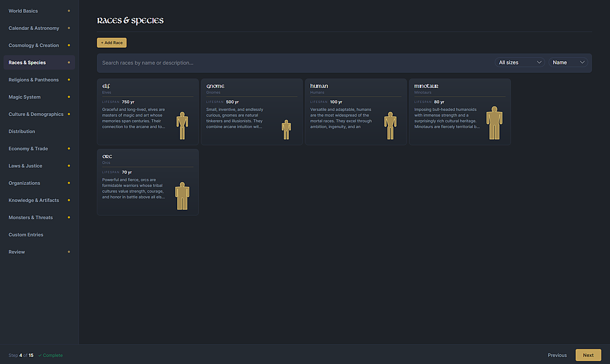Open Organizations section
The width and height of the screenshot is (610, 364).
point(39,183)
